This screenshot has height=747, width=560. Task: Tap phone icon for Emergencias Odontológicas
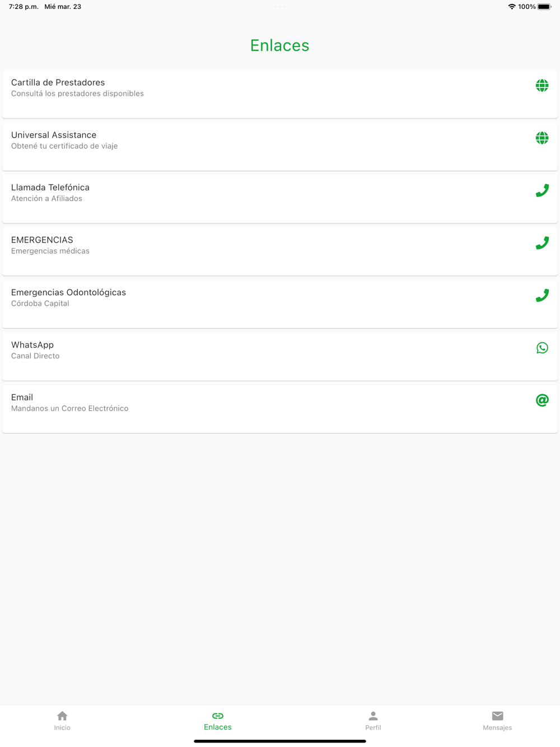[x=542, y=296]
